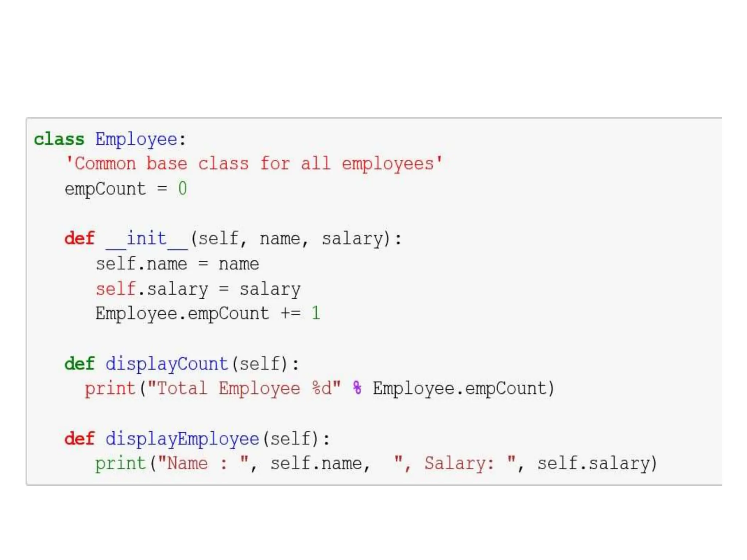Click the Employee class name
The width and height of the screenshot is (747, 560).
136,139
